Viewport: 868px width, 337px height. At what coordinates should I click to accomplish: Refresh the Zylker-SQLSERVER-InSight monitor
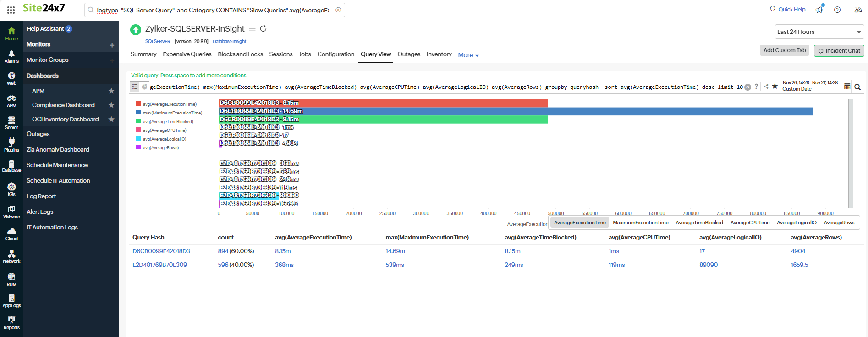(x=263, y=28)
